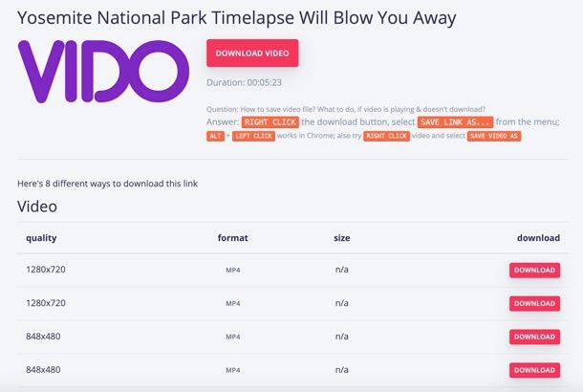Click the format column header

[x=233, y=238]
